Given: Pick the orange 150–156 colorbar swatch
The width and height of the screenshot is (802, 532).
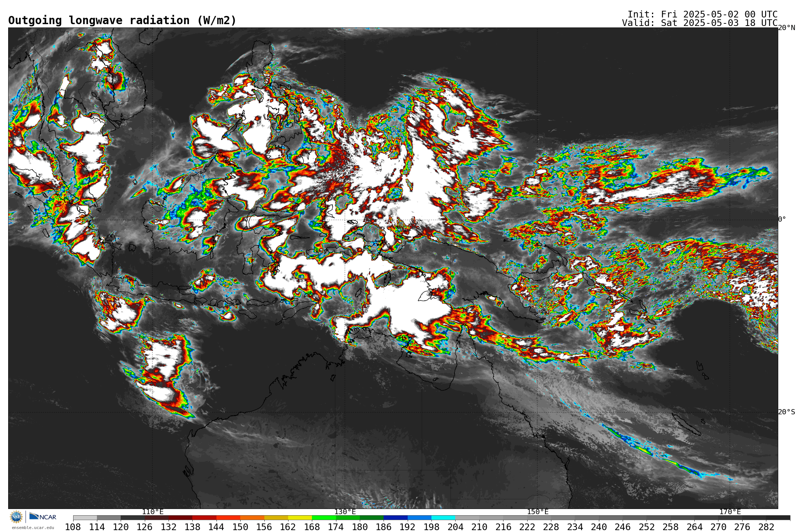Looking at the screenshot, I should pos(252,518).
